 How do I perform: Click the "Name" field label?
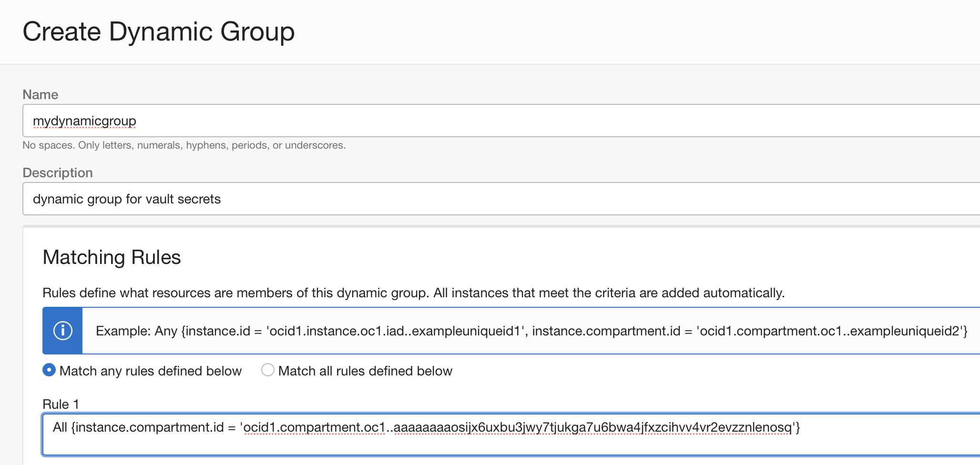[x=41, y=95]
